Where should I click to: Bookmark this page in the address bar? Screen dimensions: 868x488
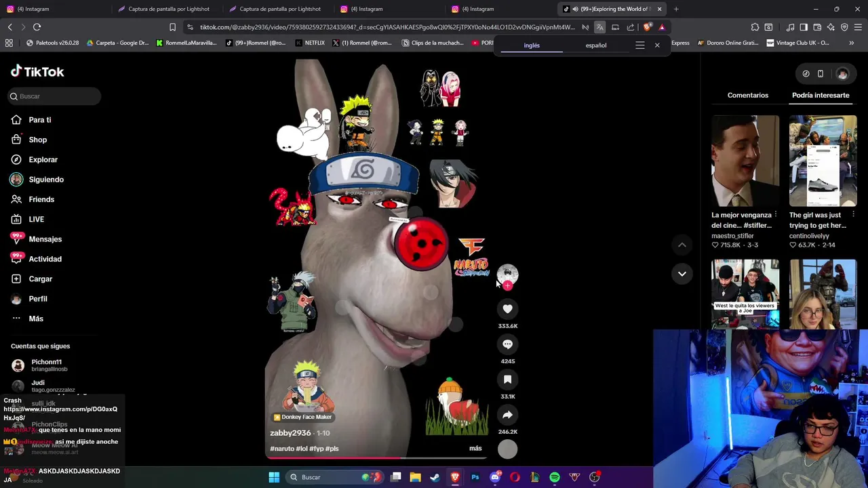pyautogui.click(x=172, y=27)
